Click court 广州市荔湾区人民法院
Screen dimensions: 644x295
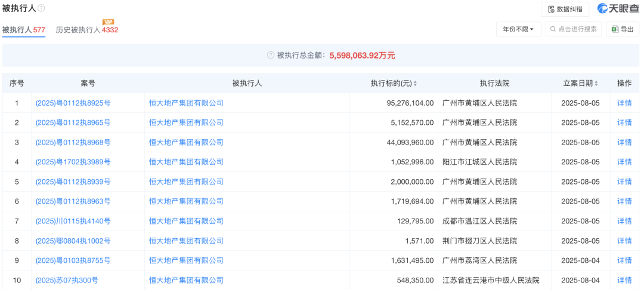(x=479, y=261)
